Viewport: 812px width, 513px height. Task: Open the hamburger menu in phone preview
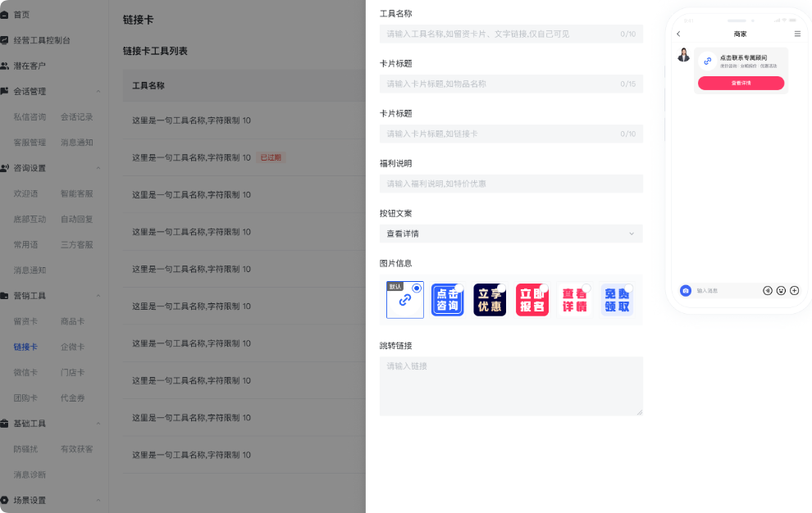(x=797, y=34)
